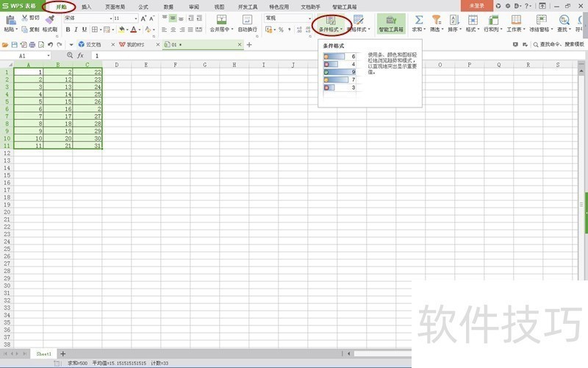Click the Not Logged In (未登录) button
Viewport: 588px width, 368px height.
click(476, 6)
